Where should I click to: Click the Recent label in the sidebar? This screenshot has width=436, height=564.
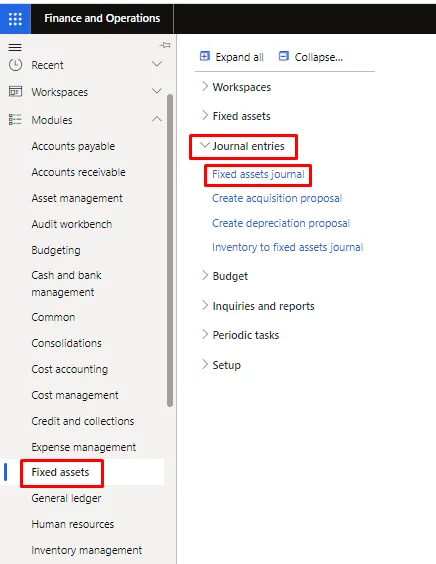(47, 65)
